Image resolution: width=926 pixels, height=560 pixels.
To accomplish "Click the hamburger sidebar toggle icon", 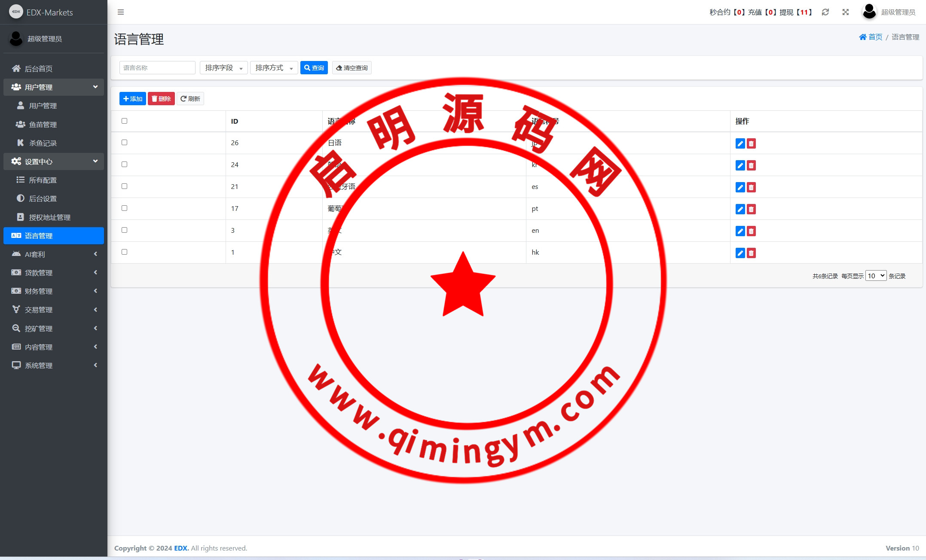I will (121, 12).
